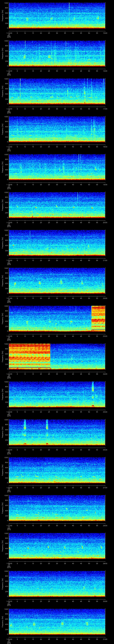
Task: Select the 1:20:00 start time label
Action: tap(9, 260)
